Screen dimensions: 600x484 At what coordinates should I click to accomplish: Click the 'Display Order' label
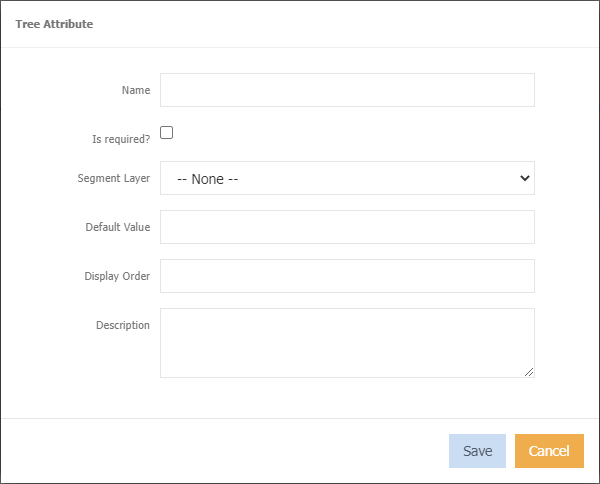pyautogui.click(x=117, y=276)
